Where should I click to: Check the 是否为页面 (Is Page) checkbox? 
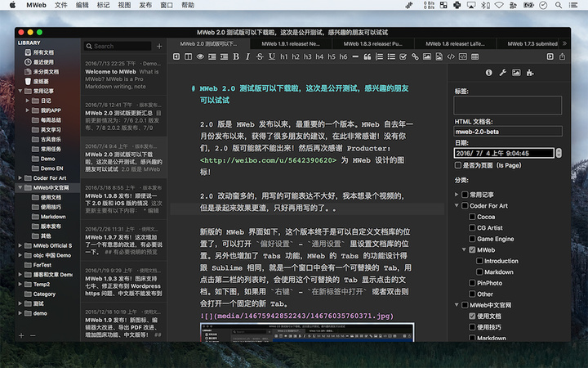(459, 164)
